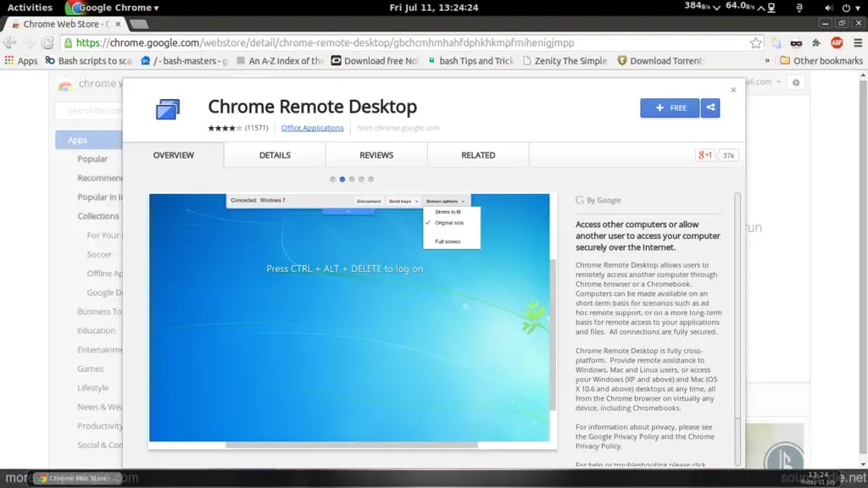The height and width of the screenshot is (488, 868).
Task: Click the Chrome Web Store rainbow logo
Action: click(65, 85)
